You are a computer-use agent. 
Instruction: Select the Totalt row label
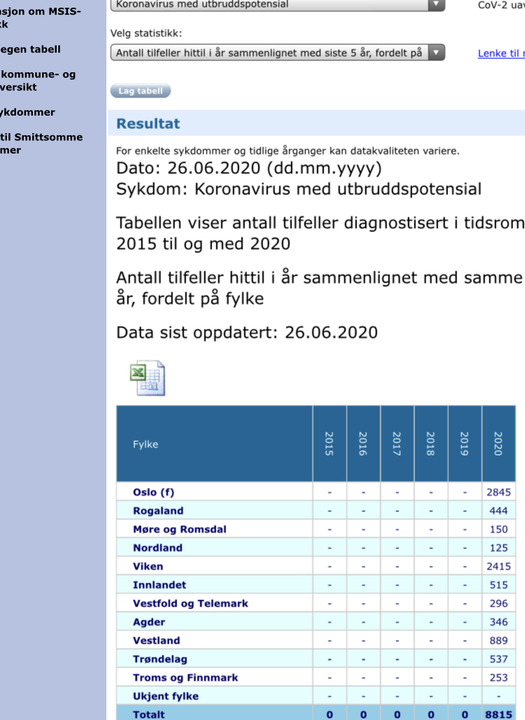[x=149, y=714]
